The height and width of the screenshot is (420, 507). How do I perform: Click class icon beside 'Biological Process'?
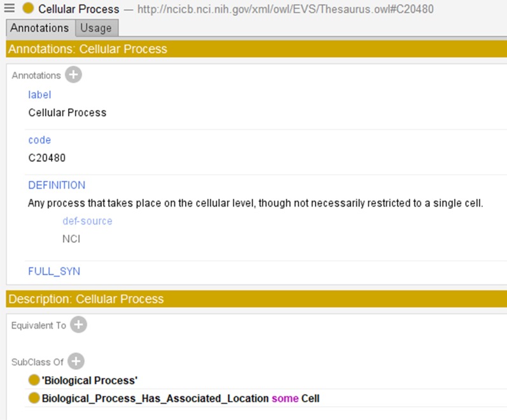[34, 381]
